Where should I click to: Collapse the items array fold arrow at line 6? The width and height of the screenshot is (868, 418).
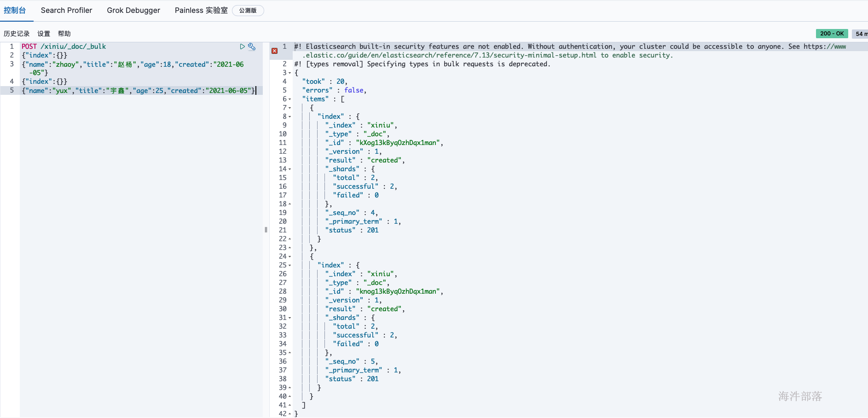point(290,99)
